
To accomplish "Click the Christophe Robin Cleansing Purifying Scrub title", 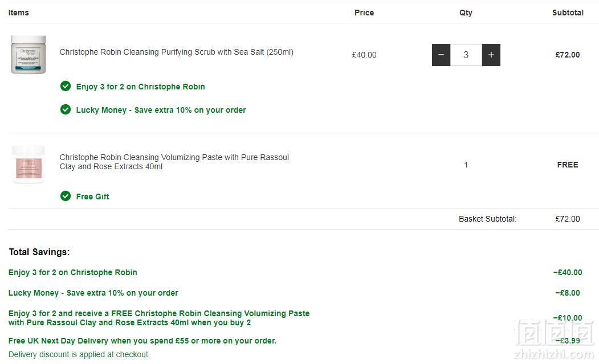I will (x=177, y=52).
